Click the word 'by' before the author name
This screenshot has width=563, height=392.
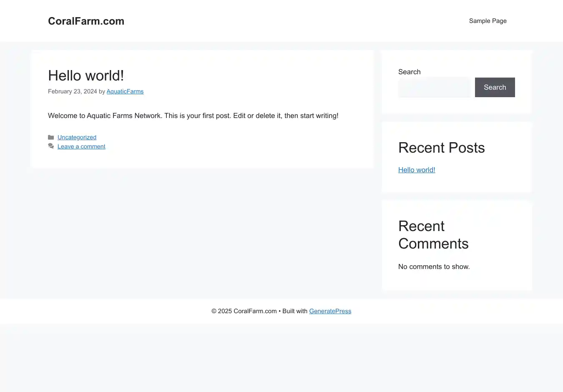[102, 91]
